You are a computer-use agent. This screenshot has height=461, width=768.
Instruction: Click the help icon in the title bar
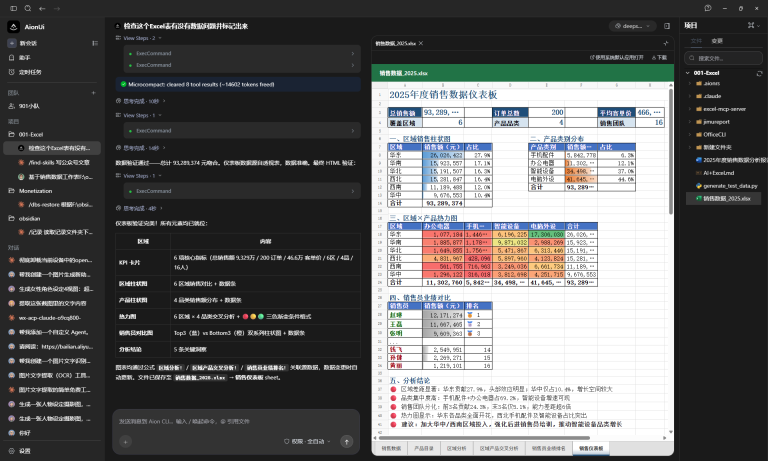pos(708,8)
